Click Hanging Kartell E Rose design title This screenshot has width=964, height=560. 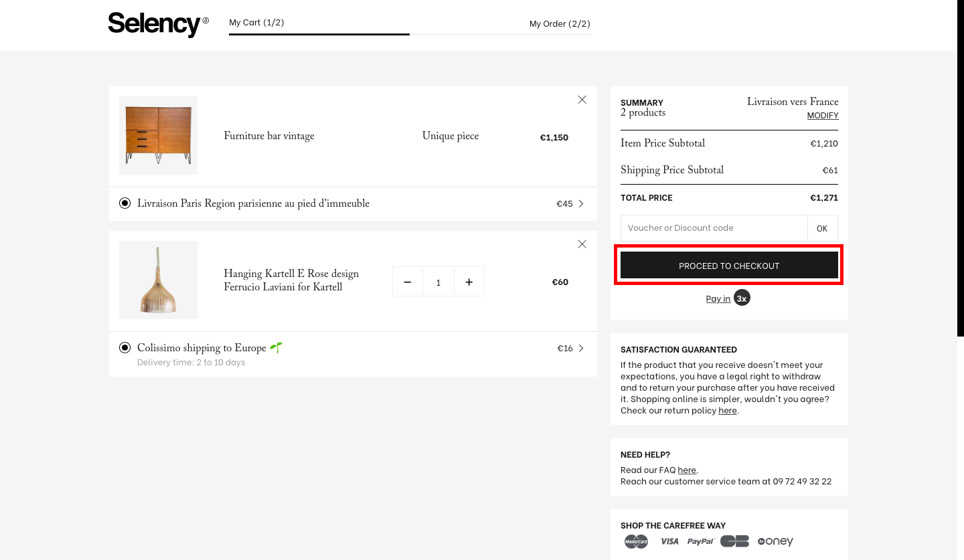291,281
